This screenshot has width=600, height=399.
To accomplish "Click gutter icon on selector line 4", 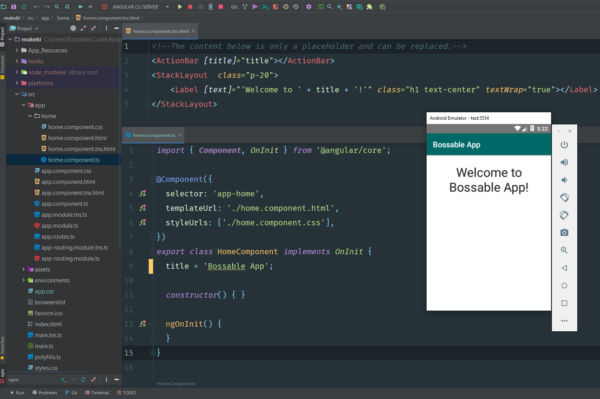I will point(143,194).
